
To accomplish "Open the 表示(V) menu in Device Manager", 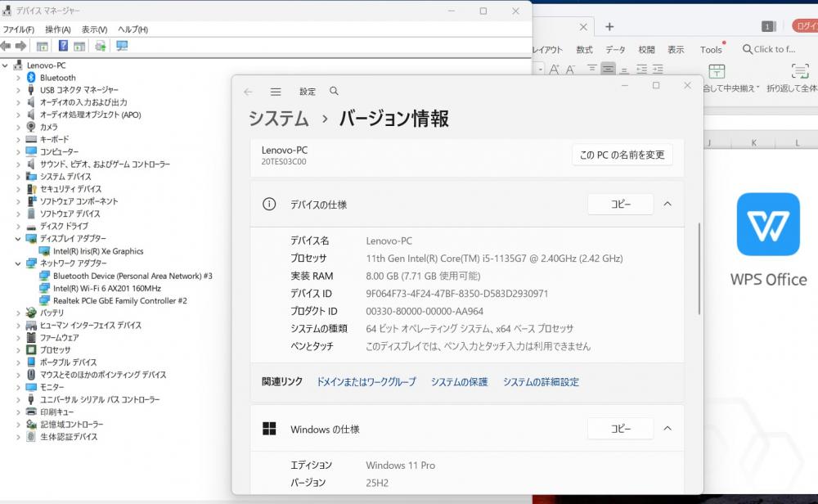I will click(x=94, y=29).
